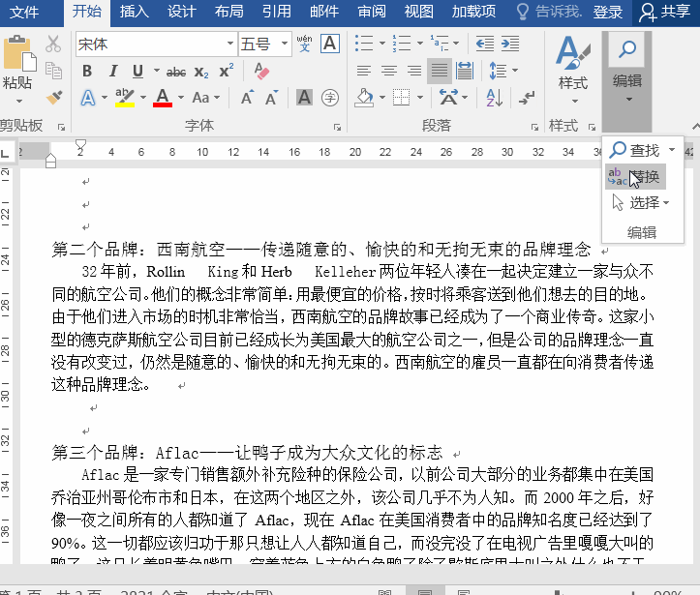Switch to the 设计 tab
The height and width of the screenshot is (595, 700).
point(182,12)
